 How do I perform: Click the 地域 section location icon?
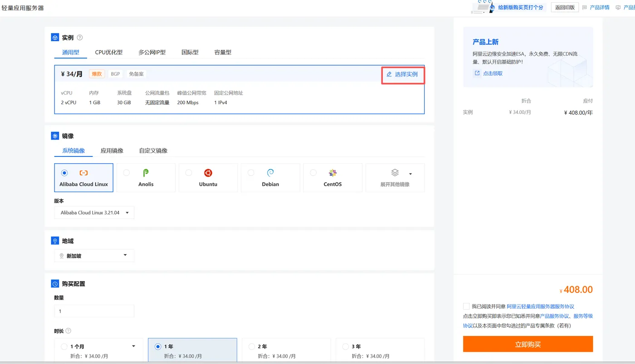point(55,241)
